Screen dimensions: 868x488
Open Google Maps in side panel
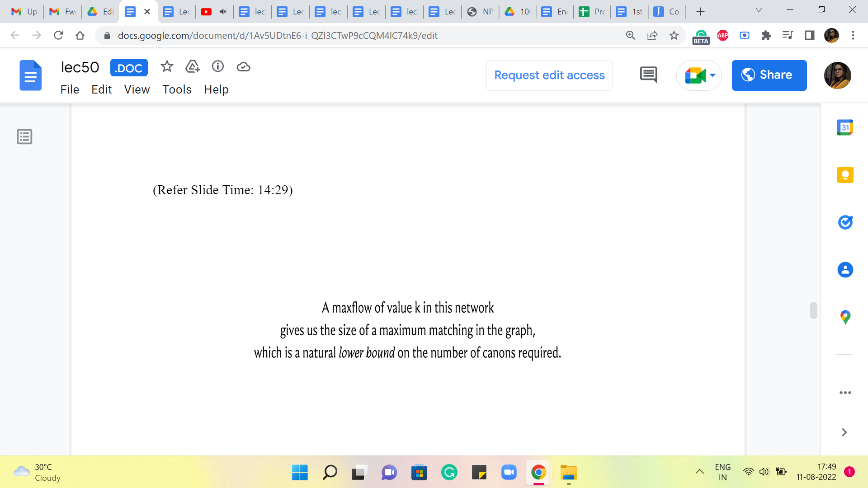point(845,317)
